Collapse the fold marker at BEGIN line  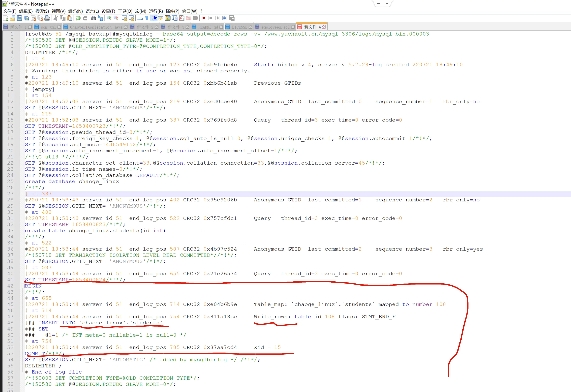(x=22, y=286)
